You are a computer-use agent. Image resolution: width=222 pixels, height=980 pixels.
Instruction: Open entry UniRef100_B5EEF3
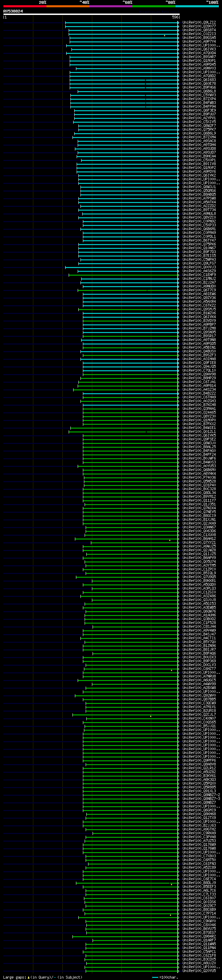pos(199,887)
